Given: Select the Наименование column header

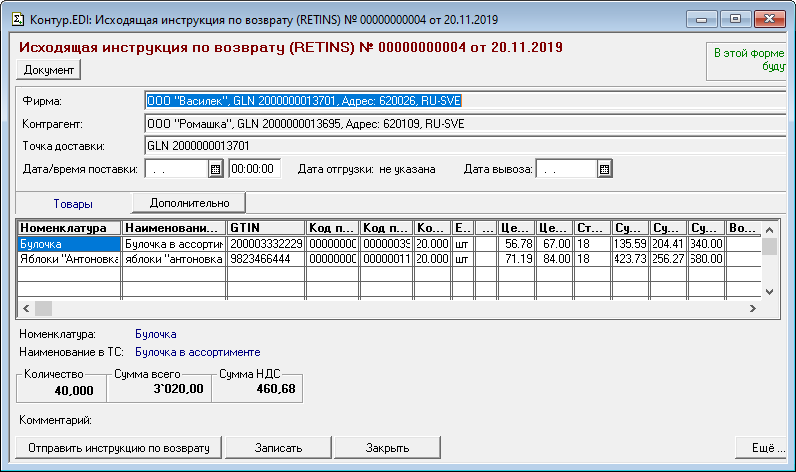Looking at the screenshot, I should (x=174, y=228).
